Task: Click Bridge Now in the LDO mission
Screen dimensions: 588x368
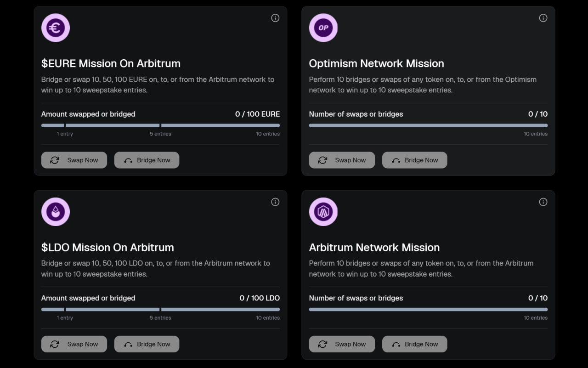Action: pyautogui.click(x=147, y=344)
